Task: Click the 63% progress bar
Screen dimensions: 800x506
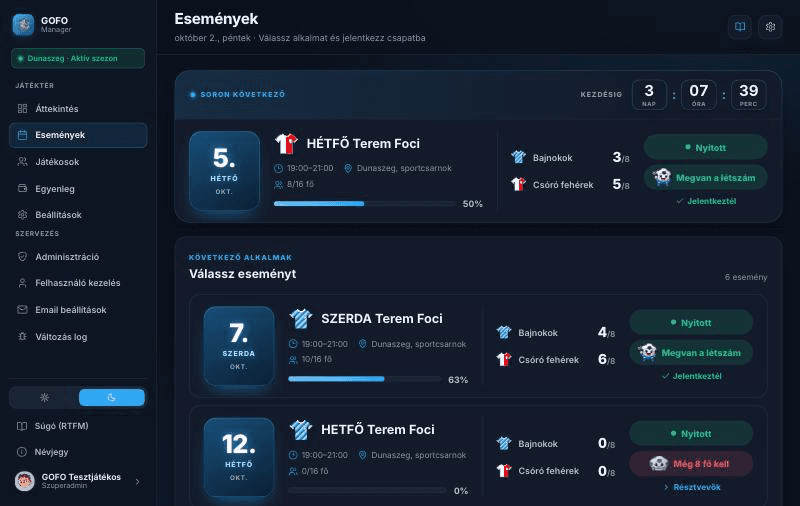Action: [365, 379]
